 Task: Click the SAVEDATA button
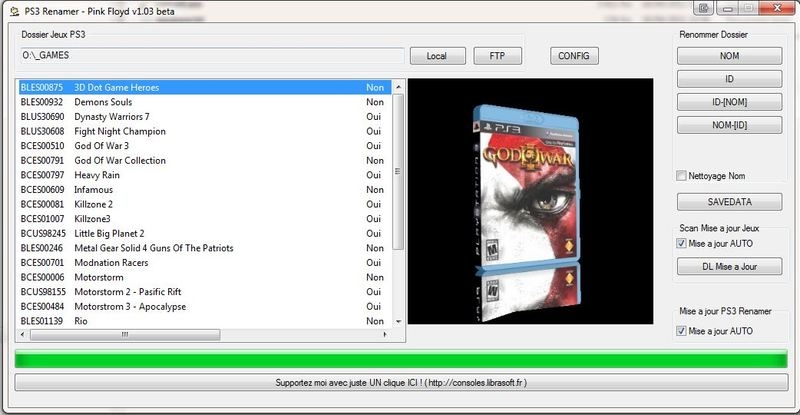pos(730,202)
